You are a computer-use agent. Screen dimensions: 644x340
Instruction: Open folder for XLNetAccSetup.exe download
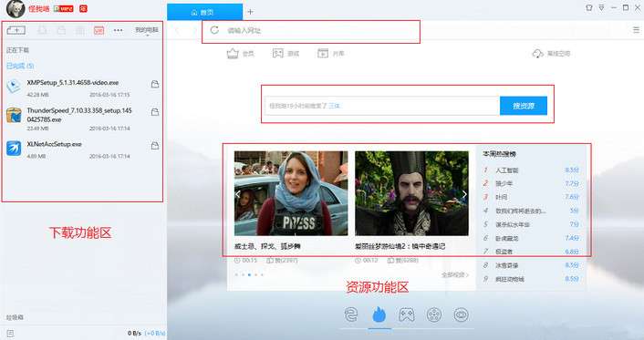(155, 145)
